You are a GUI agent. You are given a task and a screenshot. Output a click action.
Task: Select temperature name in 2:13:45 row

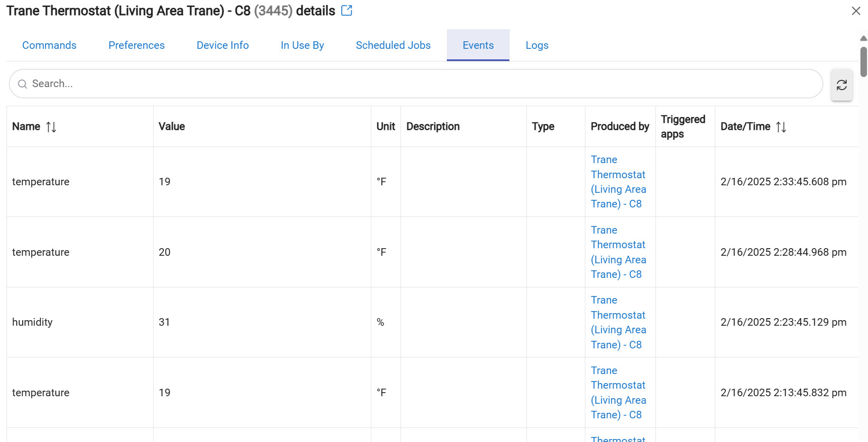click(41, 393)
